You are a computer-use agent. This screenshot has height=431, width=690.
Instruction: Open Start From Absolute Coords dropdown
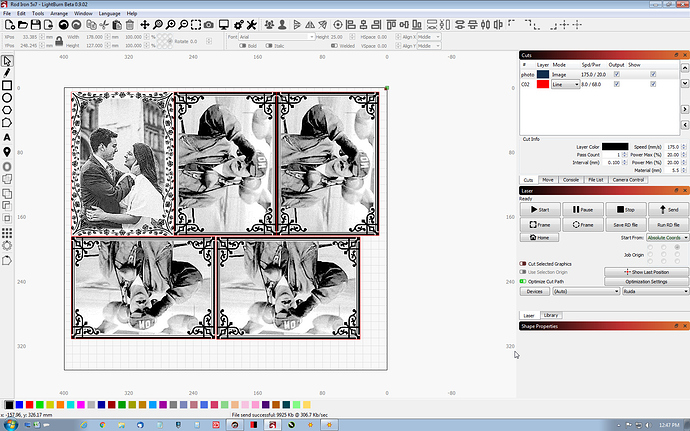pos(668,238)
